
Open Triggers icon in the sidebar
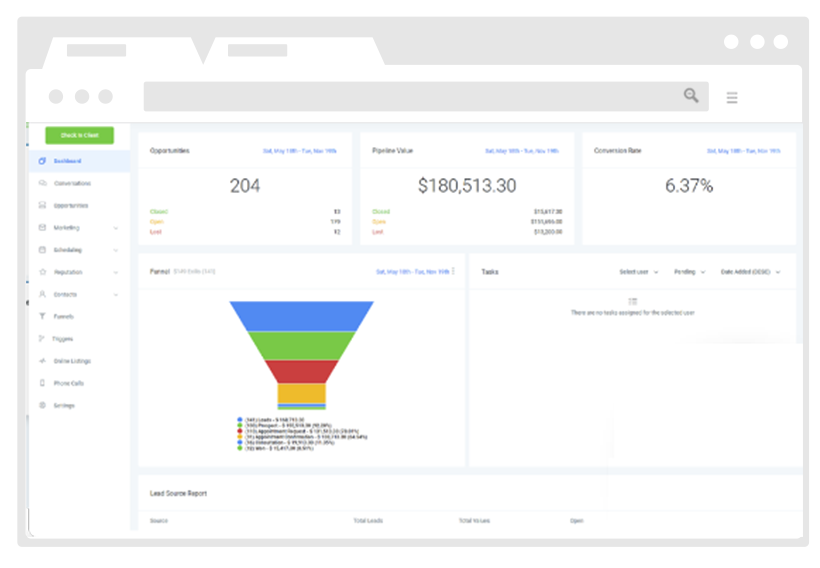pyautogui.click(x=42, y=339)
